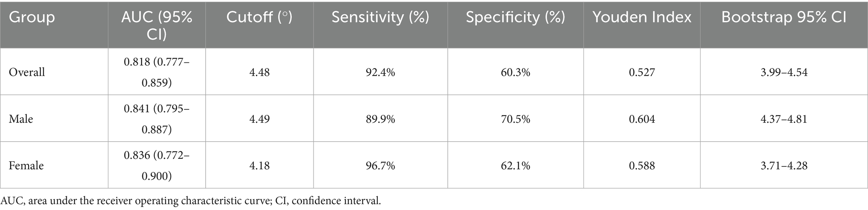
Task: Select the AUC cell 0.818 (0.777–0.859)
Action: (157, 72)
